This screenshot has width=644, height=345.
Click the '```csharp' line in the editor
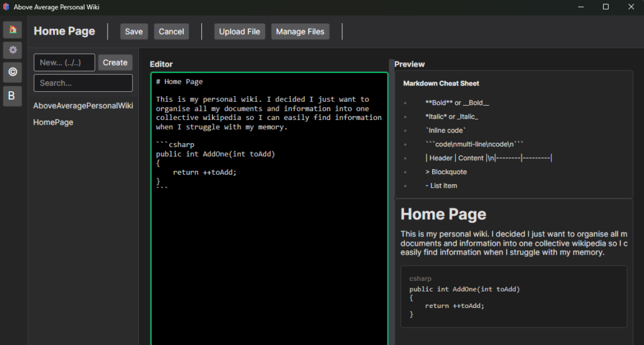point(175,145)
